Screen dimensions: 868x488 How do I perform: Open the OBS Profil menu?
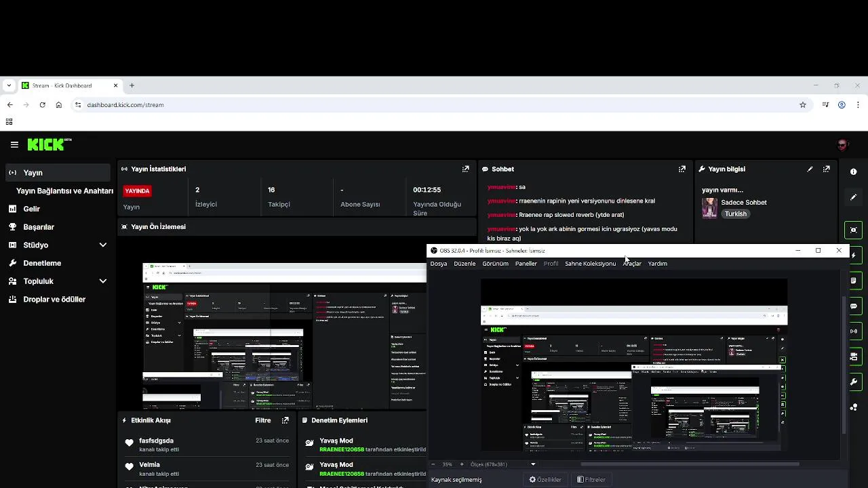(x=551, y=264)
